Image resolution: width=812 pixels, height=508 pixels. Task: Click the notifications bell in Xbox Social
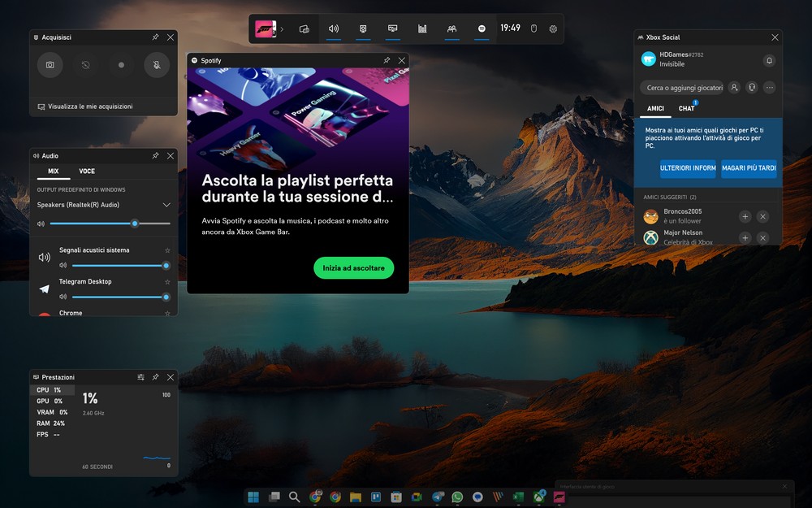point(769,60)
